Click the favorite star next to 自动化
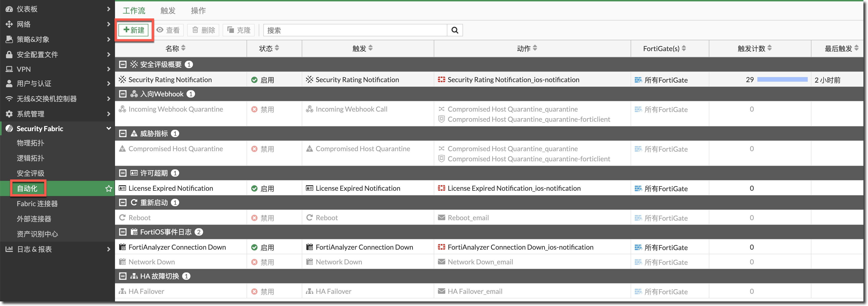 [109, 188]
